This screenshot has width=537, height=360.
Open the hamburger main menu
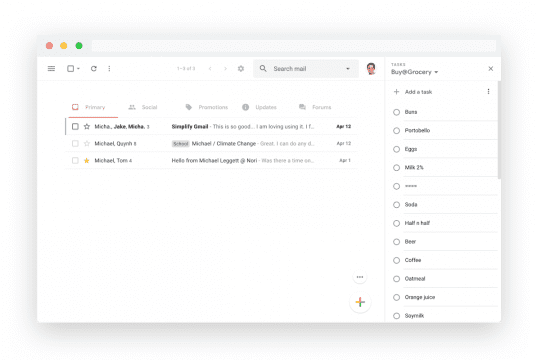tap(51, 69)
